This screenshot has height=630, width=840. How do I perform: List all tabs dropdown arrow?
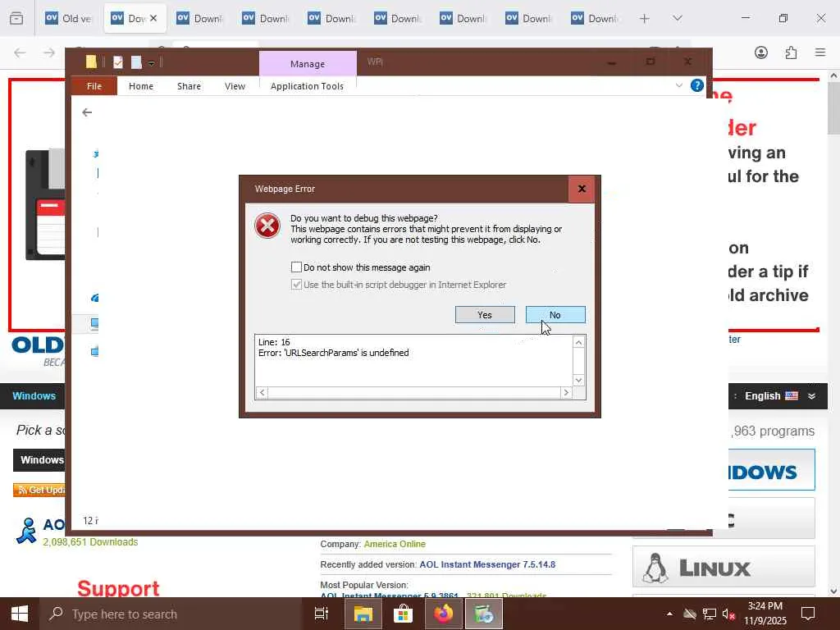tap(678, 18)
